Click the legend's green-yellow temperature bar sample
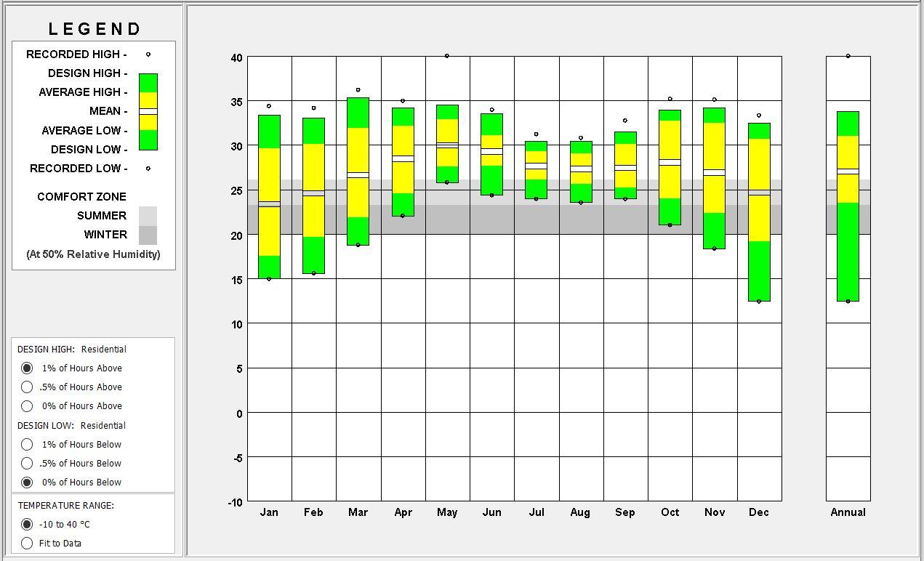The height and width of the screenshot is (561, 924). [148, 111]
